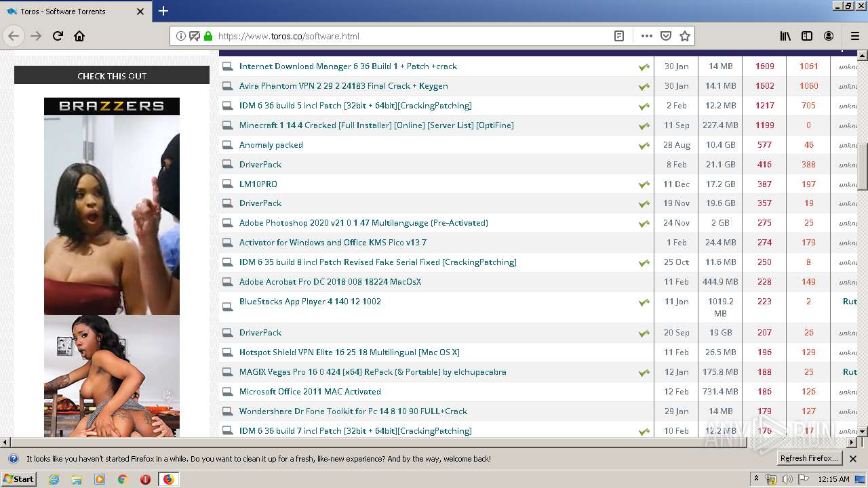
Task: Open Minecraft 1 14 4 Cracked torrent link
Action: (376, 125)
